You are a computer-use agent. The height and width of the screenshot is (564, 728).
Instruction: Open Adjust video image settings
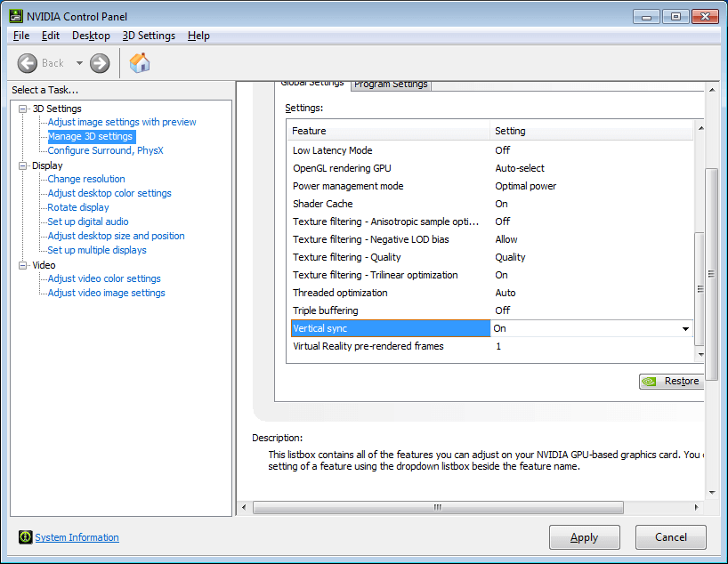[106, 293]
